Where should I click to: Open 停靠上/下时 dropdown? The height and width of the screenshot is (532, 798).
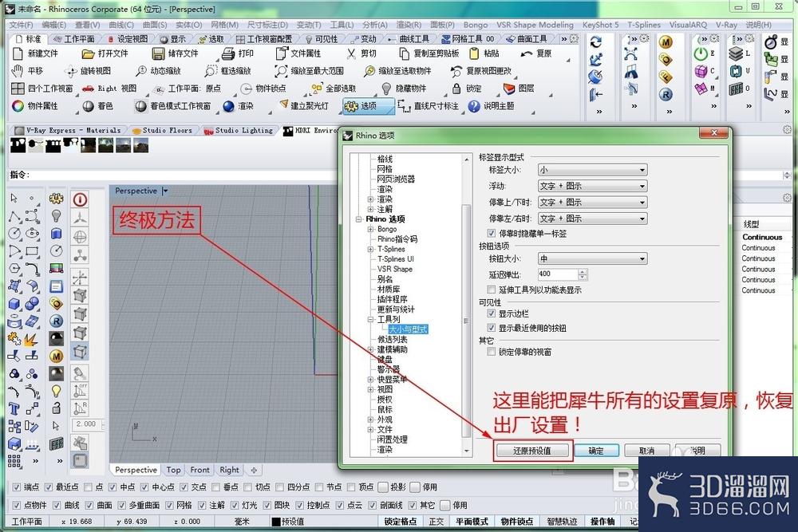[592, 203]
